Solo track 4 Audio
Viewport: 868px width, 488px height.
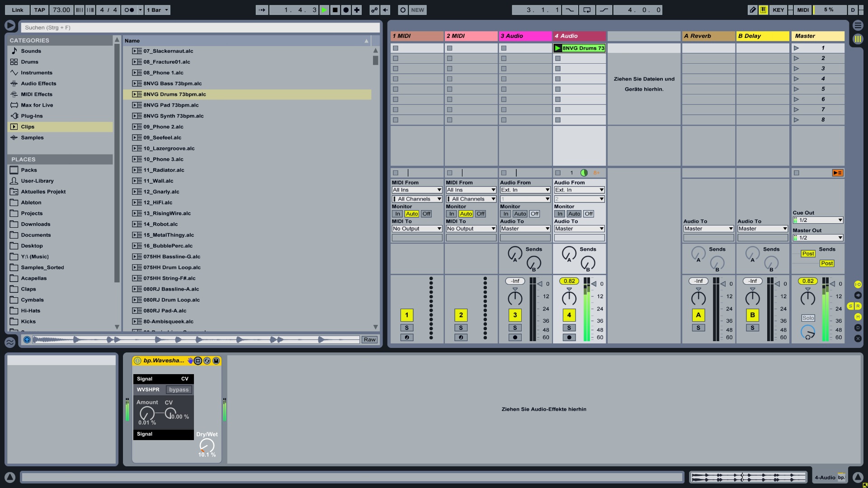[569, 328]
